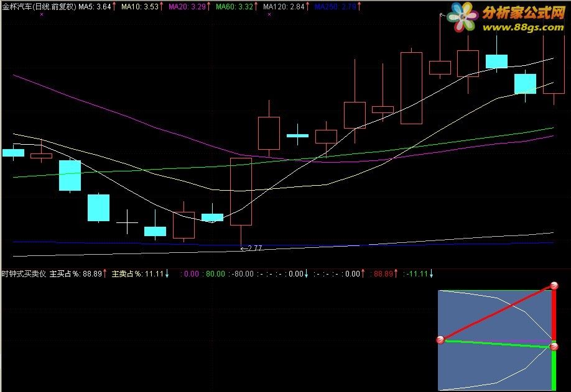Viewport: 571px width, 392px height.
Task: Click the magenta MA20: 3.29 label
Action: point(187,7)
